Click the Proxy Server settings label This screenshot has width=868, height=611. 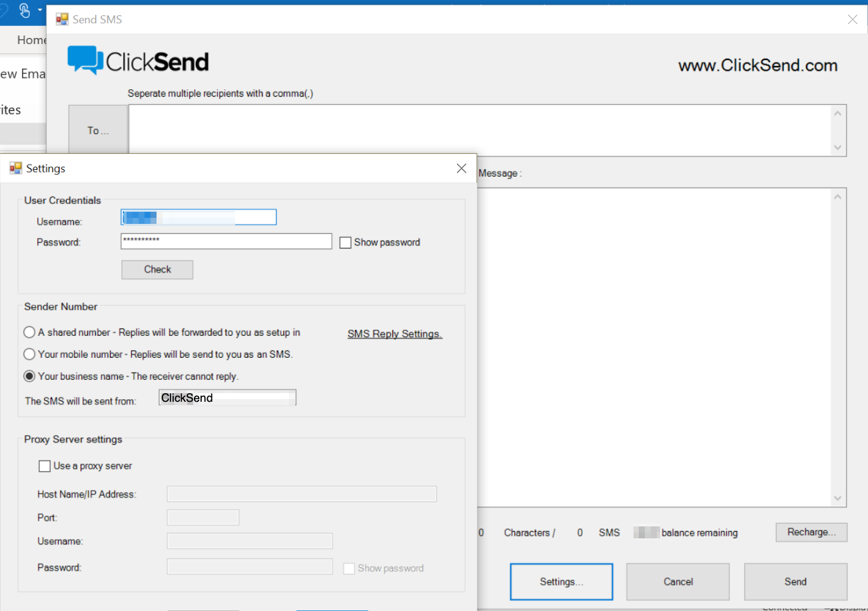point(73,439)
